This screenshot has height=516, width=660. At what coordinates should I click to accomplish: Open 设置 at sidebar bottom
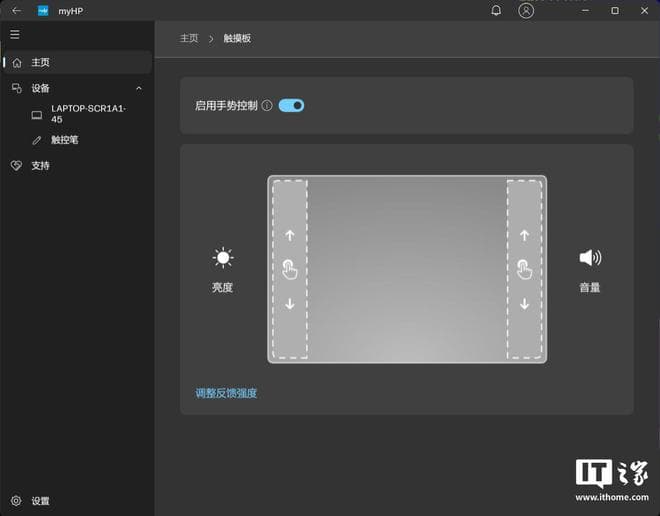coord(40,501)
